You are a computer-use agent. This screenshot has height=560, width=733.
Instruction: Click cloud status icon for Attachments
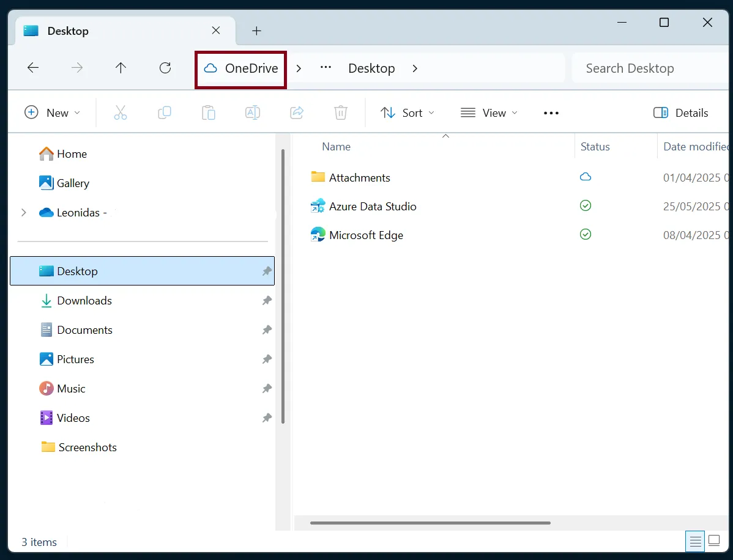click(586, 177)
